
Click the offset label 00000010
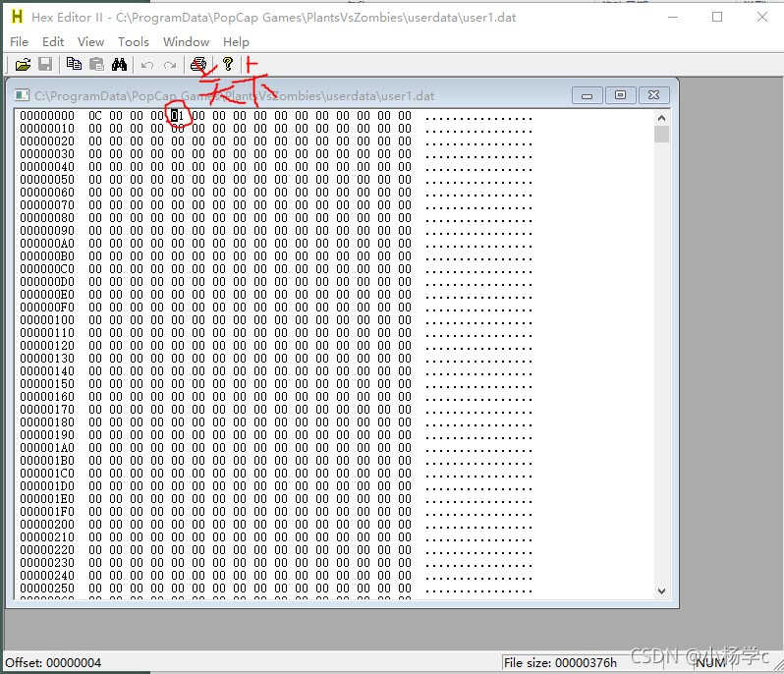click(47, 129)
